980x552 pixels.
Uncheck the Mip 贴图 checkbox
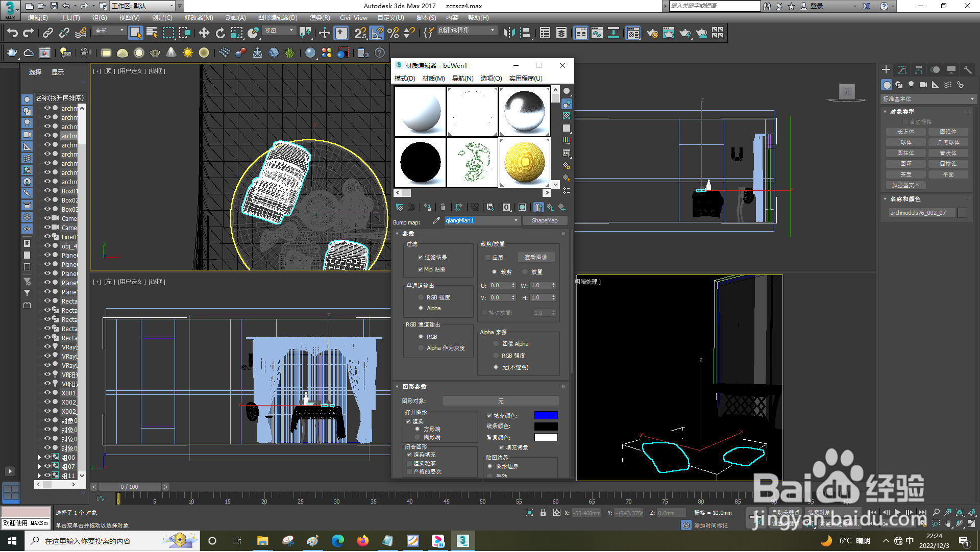pos(421,269)
